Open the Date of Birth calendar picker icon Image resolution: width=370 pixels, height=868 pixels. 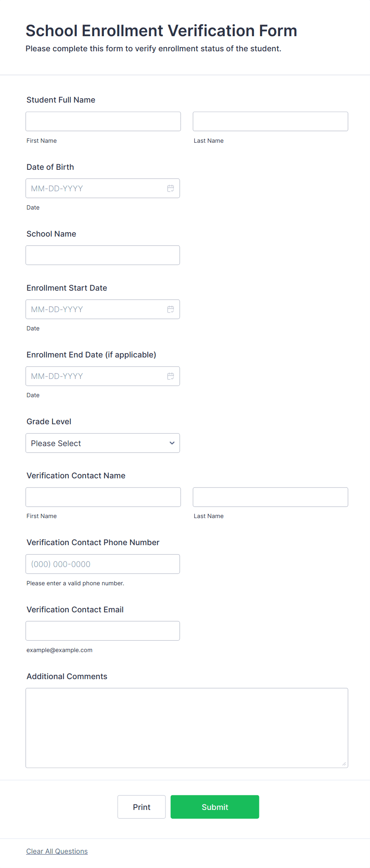171,188
